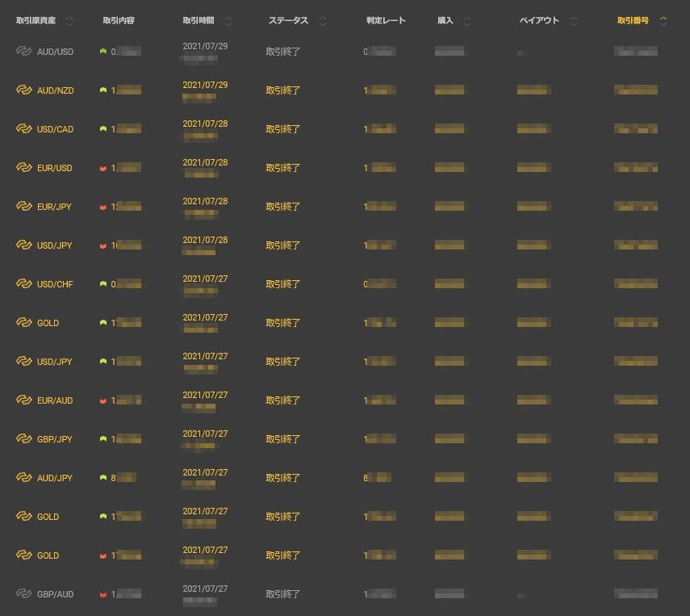Select the asset icon beside USD/CHF
Viewport: 690px width, 616px height.
point(23,284)
